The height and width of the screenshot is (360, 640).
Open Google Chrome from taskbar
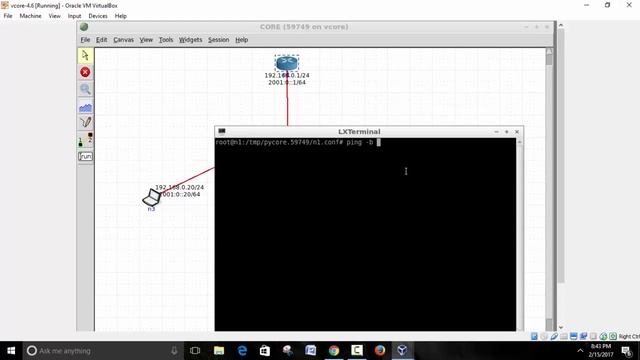[334, 351]
